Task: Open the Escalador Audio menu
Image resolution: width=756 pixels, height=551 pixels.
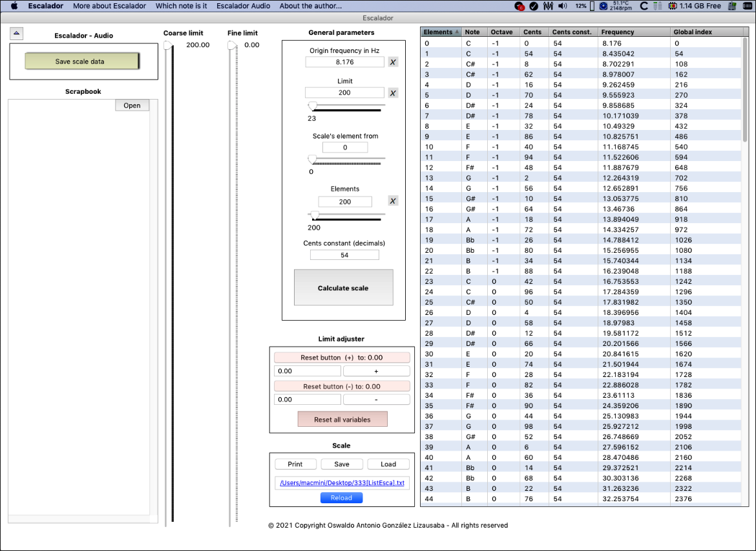Action: [x=244, y=6]
